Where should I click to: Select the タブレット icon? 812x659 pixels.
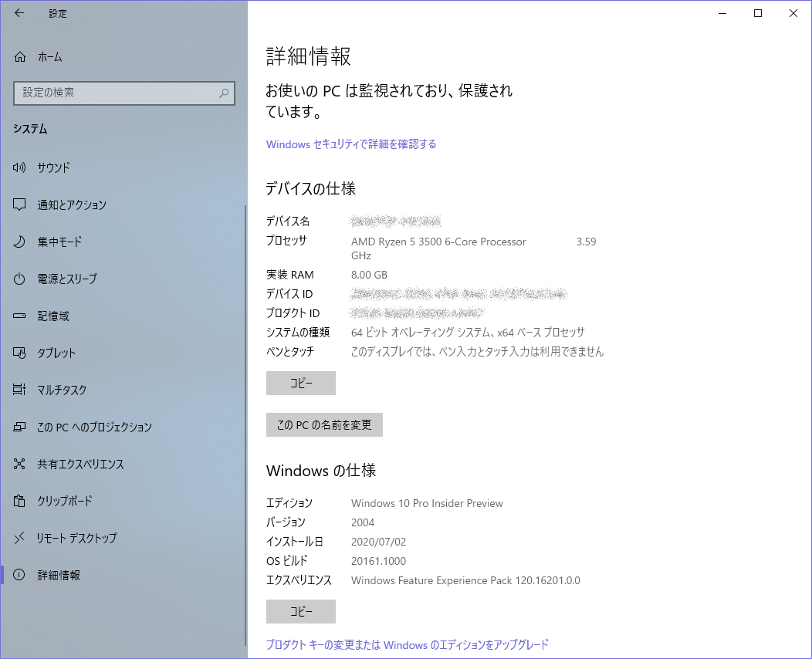click(19, 353)
